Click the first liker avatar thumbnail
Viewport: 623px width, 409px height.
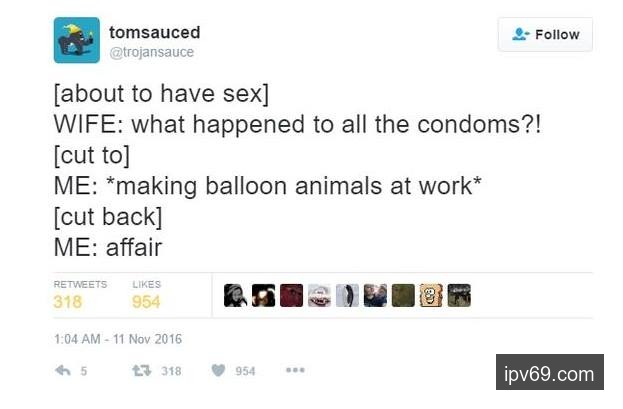(236, 295)
